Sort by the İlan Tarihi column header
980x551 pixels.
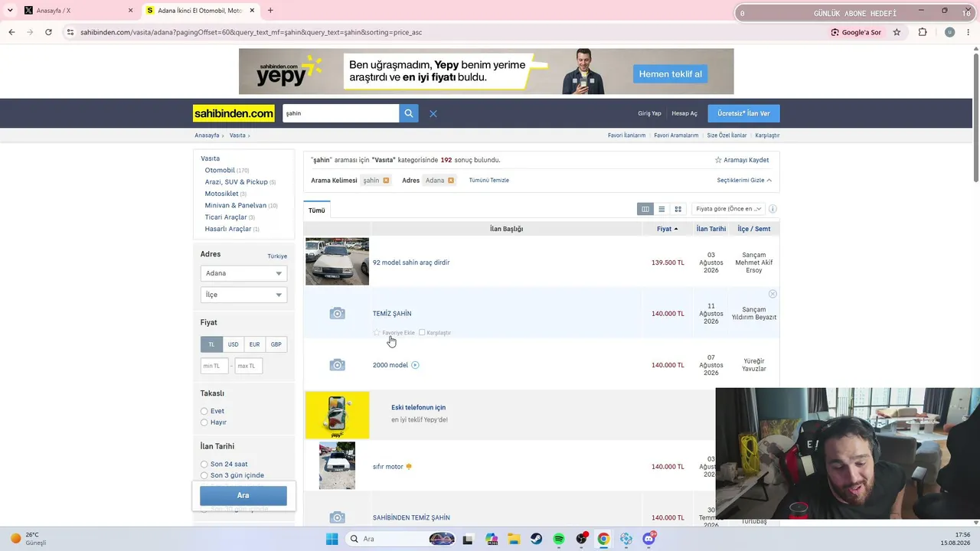pyautogui.click(x=711, y=229)
